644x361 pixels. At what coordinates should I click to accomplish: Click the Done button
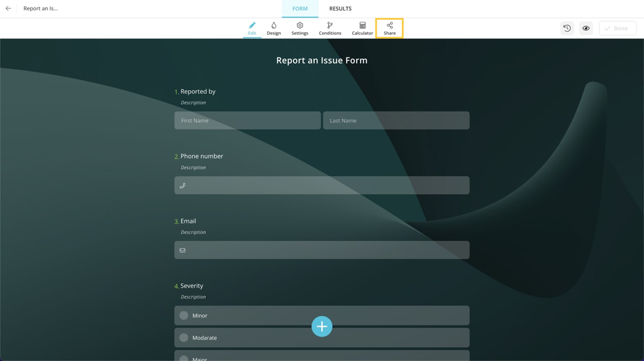pyautogui.click(x=617, y=28)
